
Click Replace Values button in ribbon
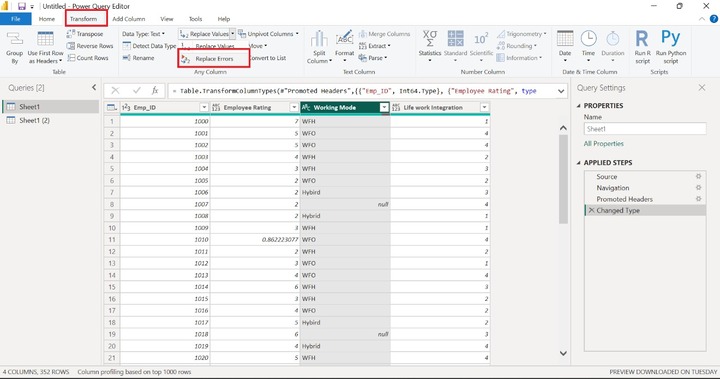pyautogui.click(x=205, y=34)
